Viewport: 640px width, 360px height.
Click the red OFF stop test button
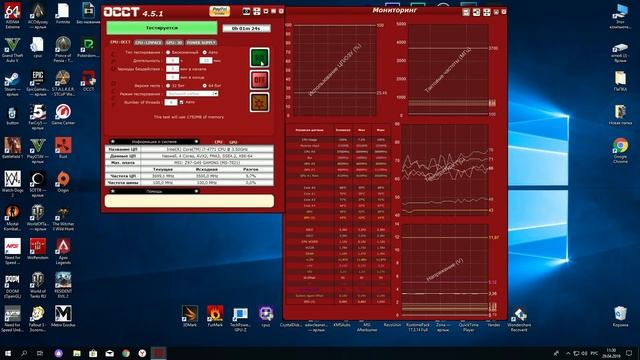tap(260, 80)
